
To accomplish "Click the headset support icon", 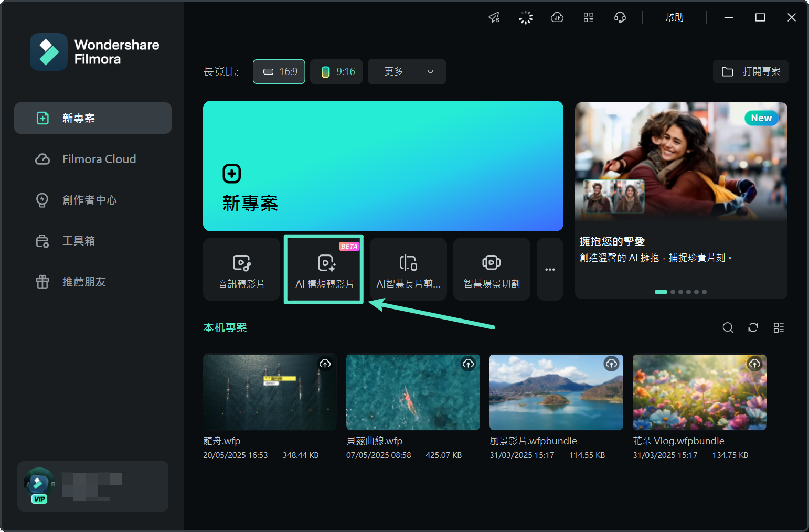I will tap(620, 17).
